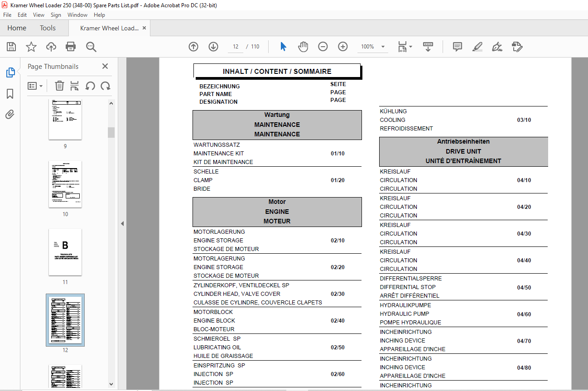The width and height of the screenshot is (588, 391).
Task: Click the ENGINE BLOCK entry text
Action: 214,321
